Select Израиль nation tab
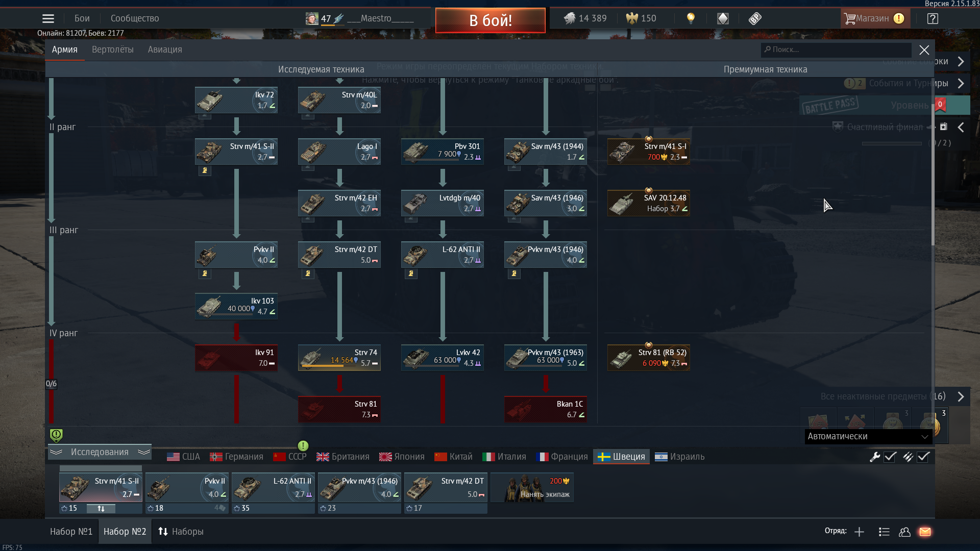980x551 pixels. tap(680, 457)
